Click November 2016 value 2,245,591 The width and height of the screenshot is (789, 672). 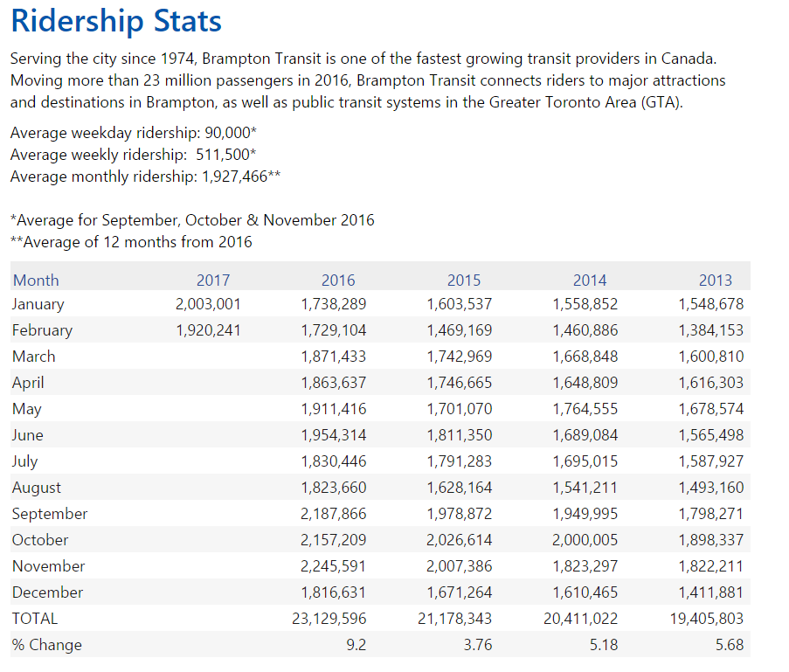[x=334, y=566]
